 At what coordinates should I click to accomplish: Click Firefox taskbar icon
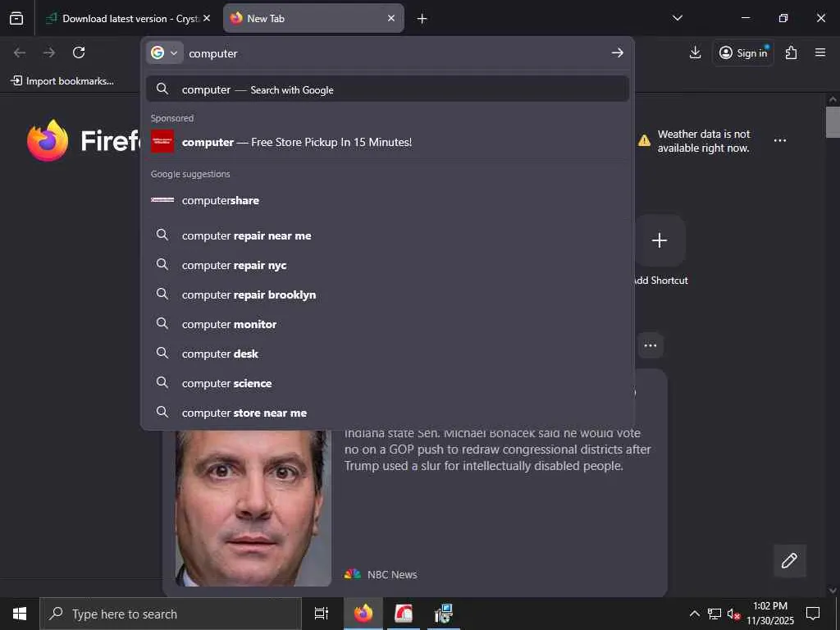click(363, 614)
